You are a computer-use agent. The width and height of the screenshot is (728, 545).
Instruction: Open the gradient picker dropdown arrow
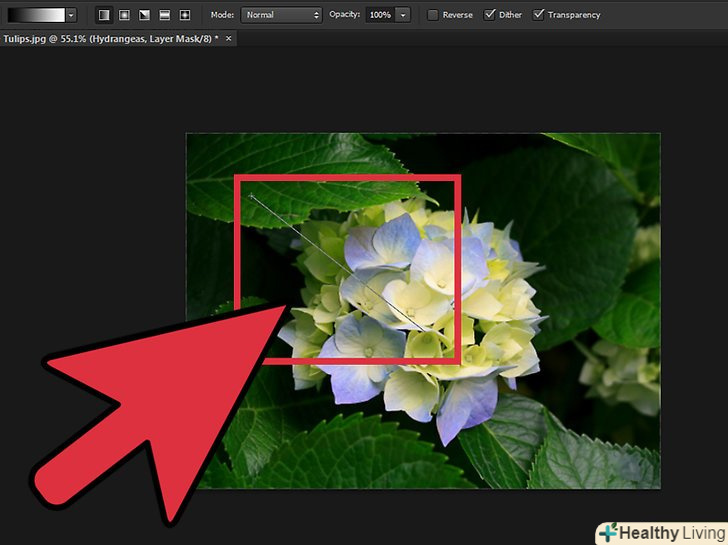point(71,15)
